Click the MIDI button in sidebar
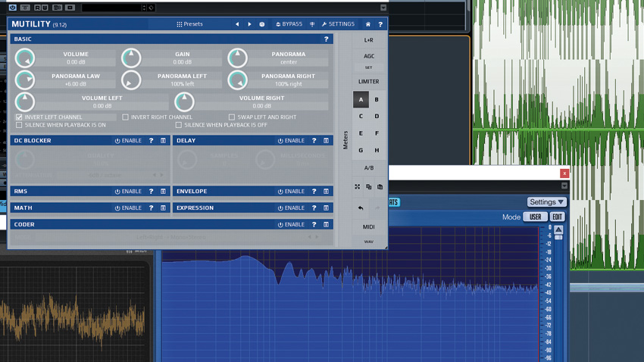Image resolution: width=644 pixels, height=362 pixels. 368,227
